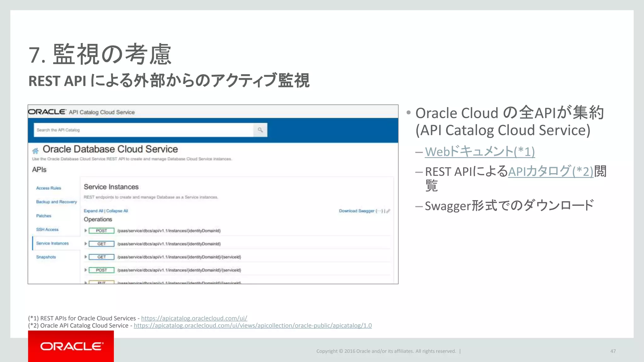
Task: Click the GET badge for serviceId path
Action: click(x=102, y=257)
